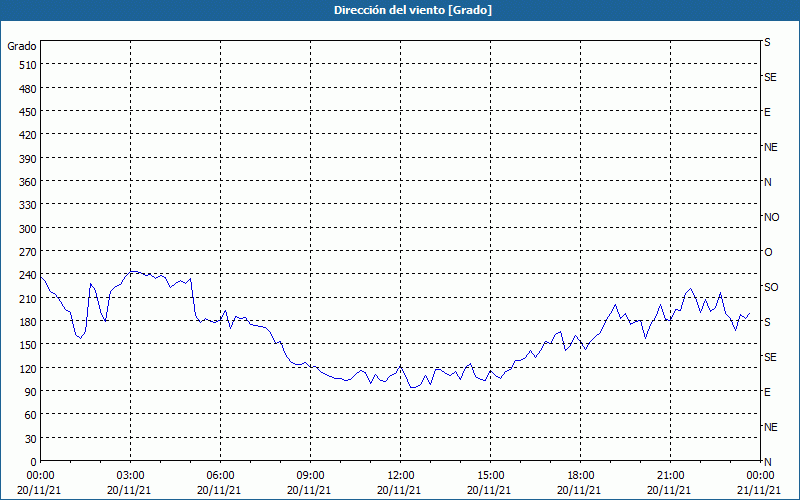The image size is (800, 500).
Task: Pick the 15:00 time axis label
Action: click(x=490, y=476)
